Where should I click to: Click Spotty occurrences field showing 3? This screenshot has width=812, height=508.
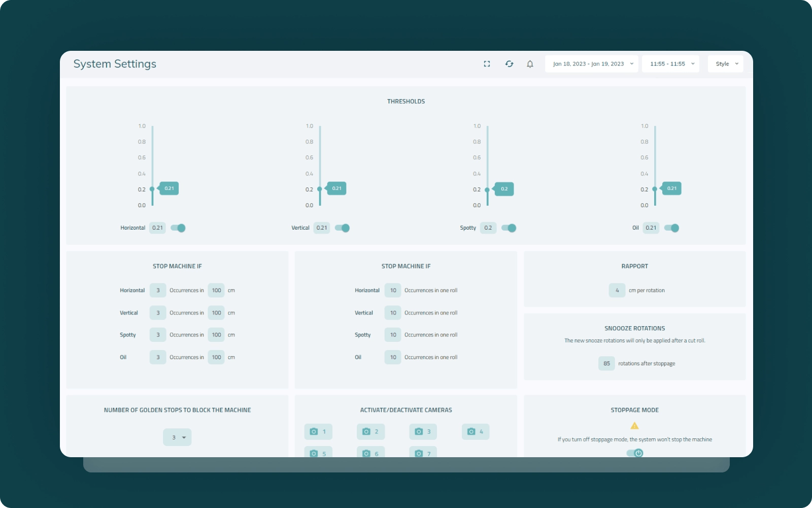click(158, 335)
